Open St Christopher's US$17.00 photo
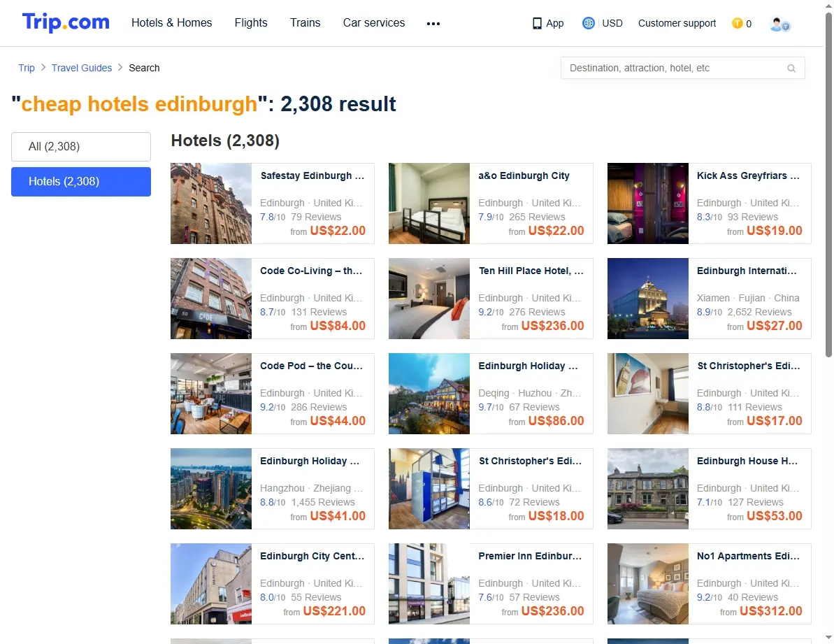Image resolution: width=834 pixels, height=644 pixels. pyautogui.click(x=648, y=394)
